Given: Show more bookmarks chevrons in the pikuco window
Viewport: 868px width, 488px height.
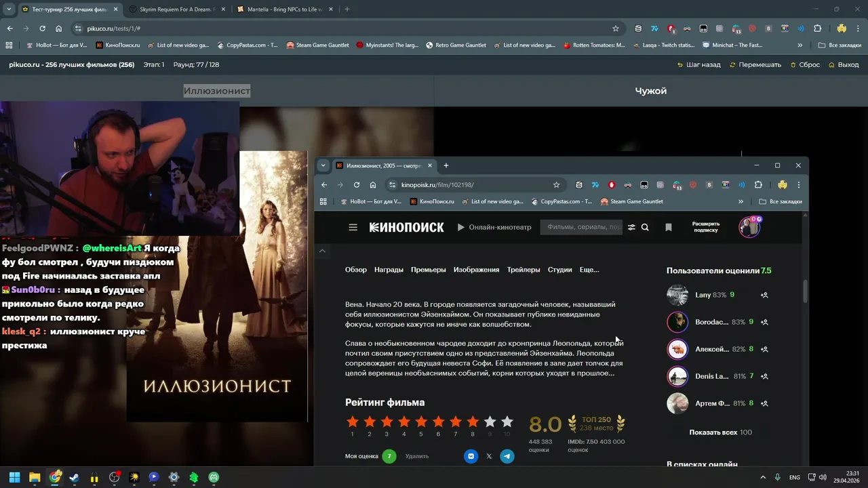Looking at the screenshot, I should 800,45.
